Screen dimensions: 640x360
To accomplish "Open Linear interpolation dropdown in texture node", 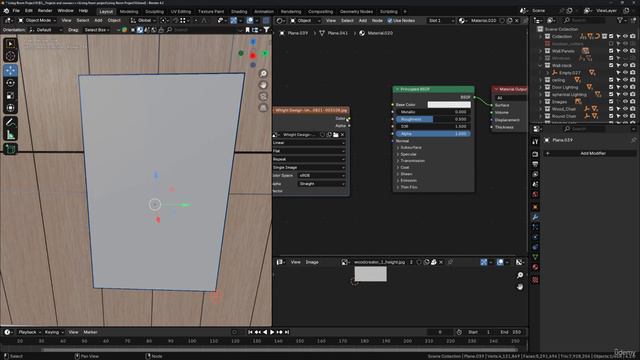I will click(x=309, y=143).
